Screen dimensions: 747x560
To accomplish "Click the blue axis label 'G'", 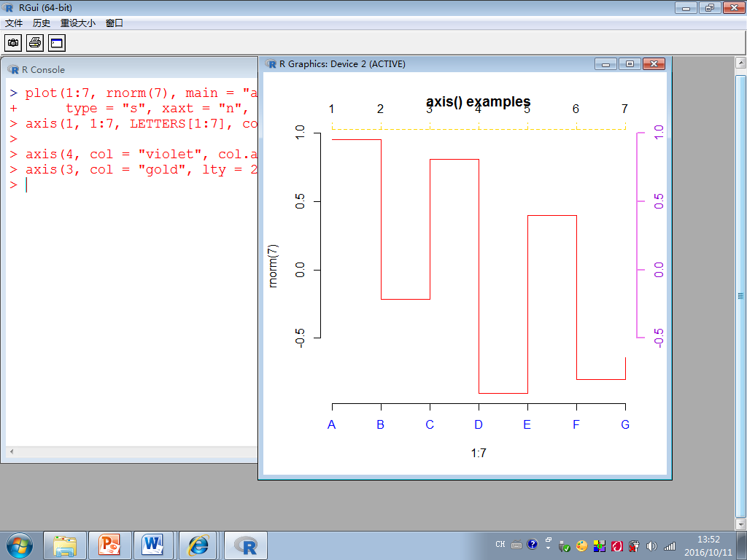I will (x=625, y=424).
